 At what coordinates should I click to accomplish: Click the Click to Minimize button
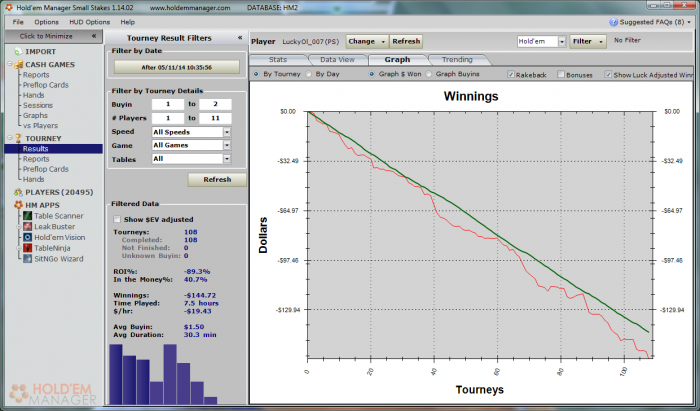(54, 36)
